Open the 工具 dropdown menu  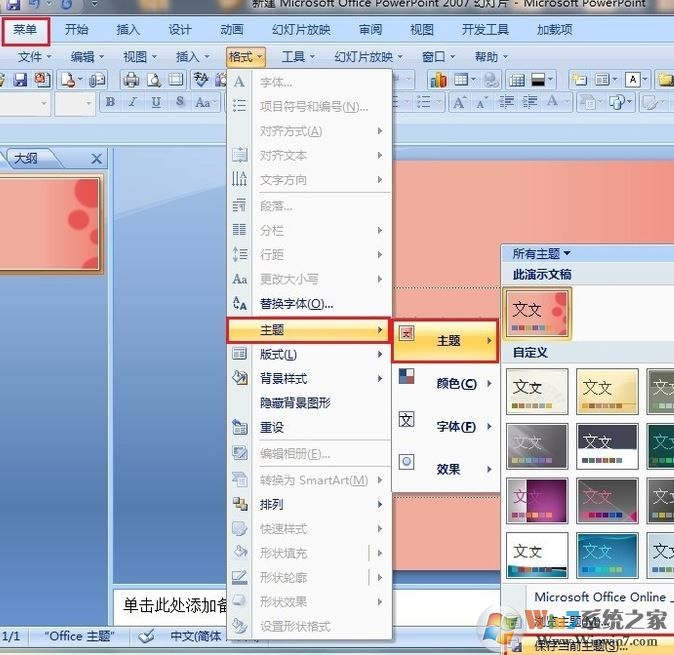298,57
